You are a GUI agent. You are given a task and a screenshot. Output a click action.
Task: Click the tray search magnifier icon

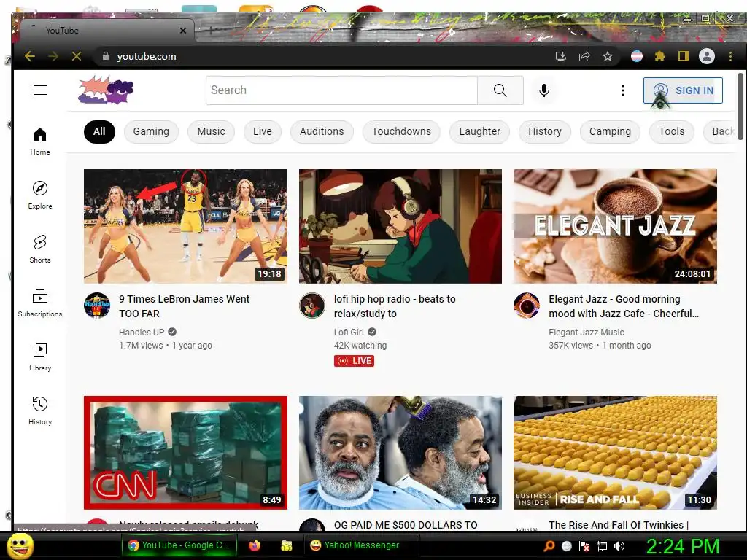pos(549,546)
